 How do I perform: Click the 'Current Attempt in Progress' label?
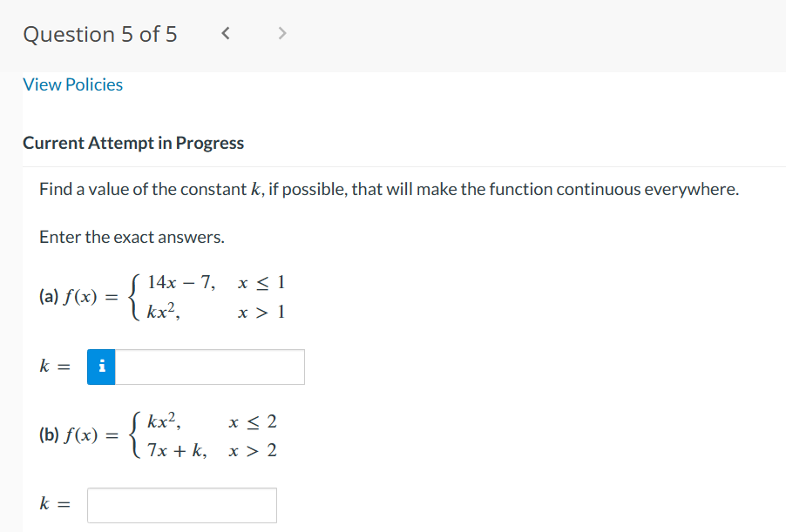pos(133,143)
